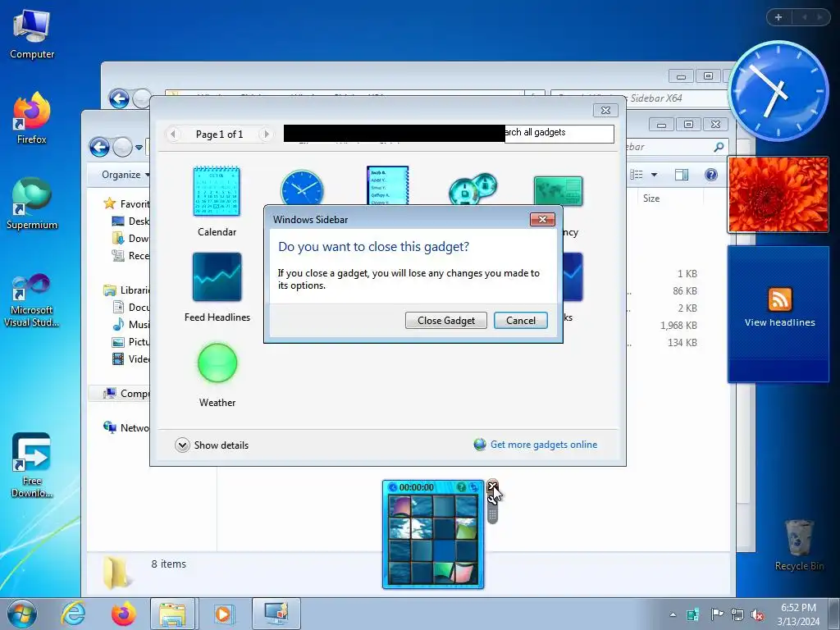Screen dimensions: 840x630
Task: Select Network in Explorer navigation pane
Action: pyautogui.click(x=126, y=427)
